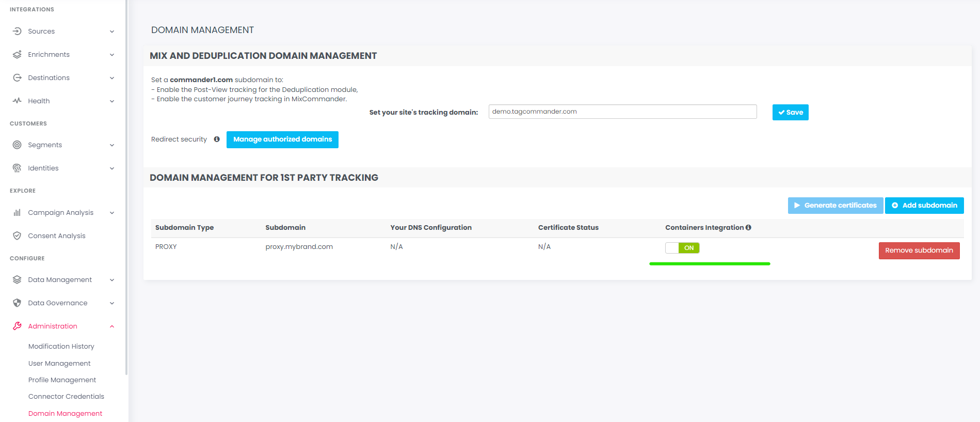The height and width of the screenshot is (422, 980).
Task: Open User Management page
Action: point(59,364)
